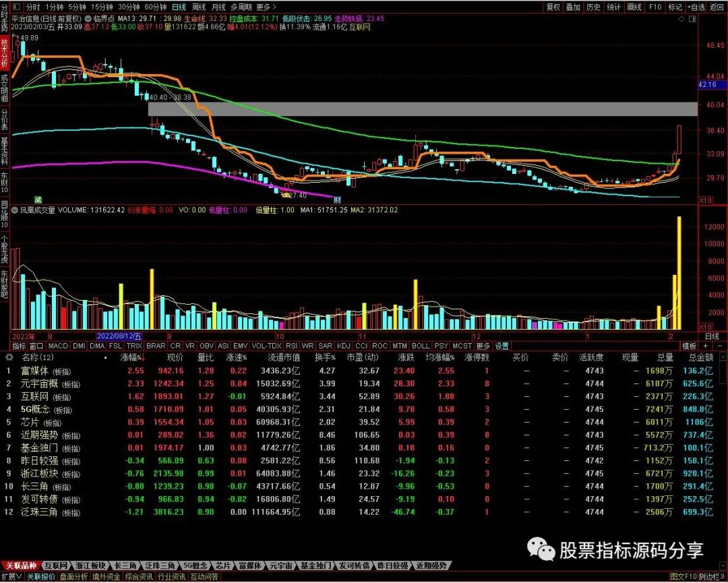
Task: Click the sort arrow beside 涨幅%
Action: pos(144,358)
